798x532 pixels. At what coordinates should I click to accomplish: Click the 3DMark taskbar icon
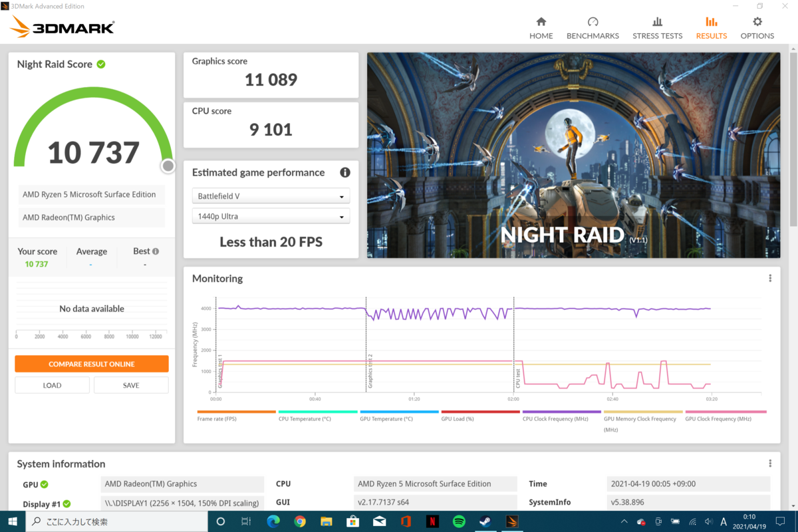coord(512,521)
